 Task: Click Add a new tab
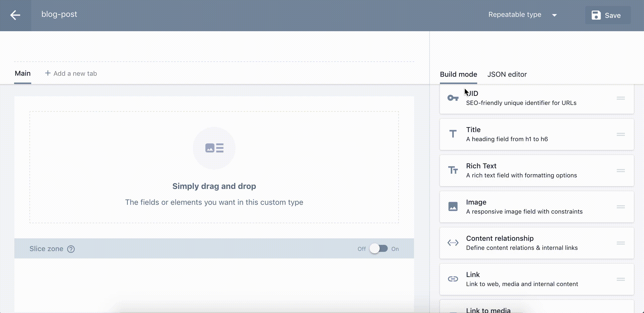coord(71,73)
